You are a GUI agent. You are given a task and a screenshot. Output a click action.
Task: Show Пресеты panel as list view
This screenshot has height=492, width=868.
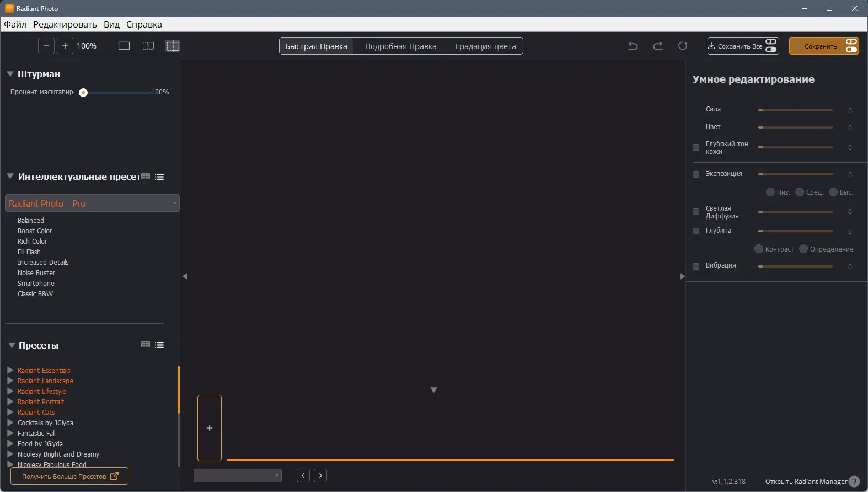click(x=159, y=345)
